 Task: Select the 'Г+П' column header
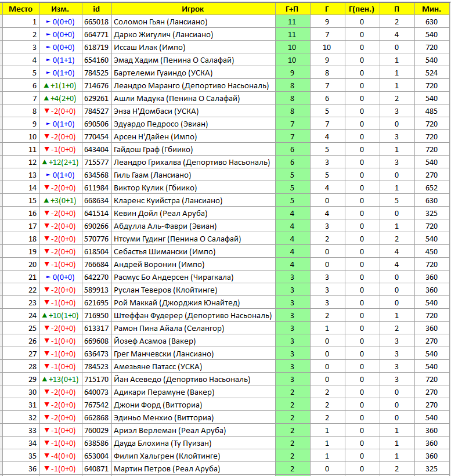coord(293,9)
